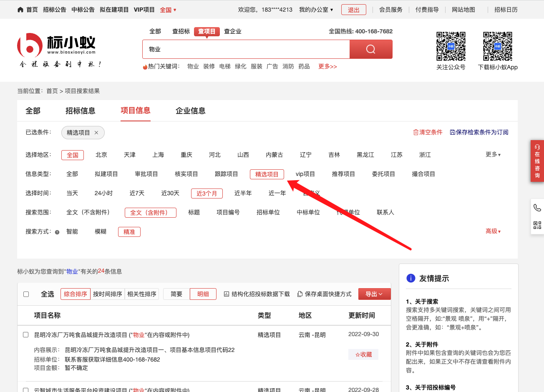This screenshot has width=544, height=392.
Task: Tick the checkbox for 昆明冷冻厂 project row
Action: coord(26,334)
